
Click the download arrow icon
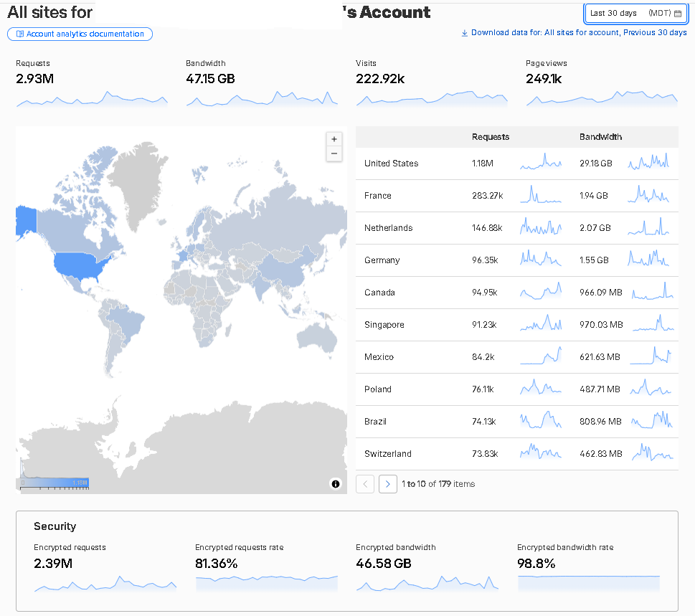click(x=465, y=33)
